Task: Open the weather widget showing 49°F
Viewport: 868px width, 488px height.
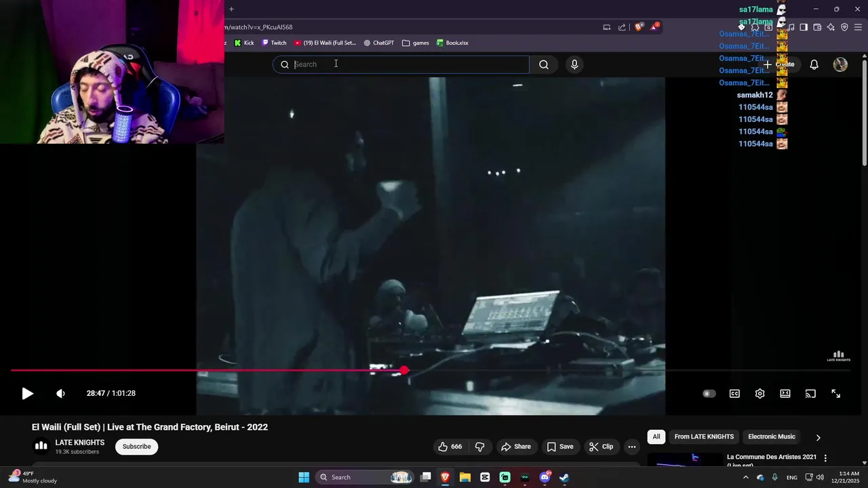Action: tap(33, 477)
